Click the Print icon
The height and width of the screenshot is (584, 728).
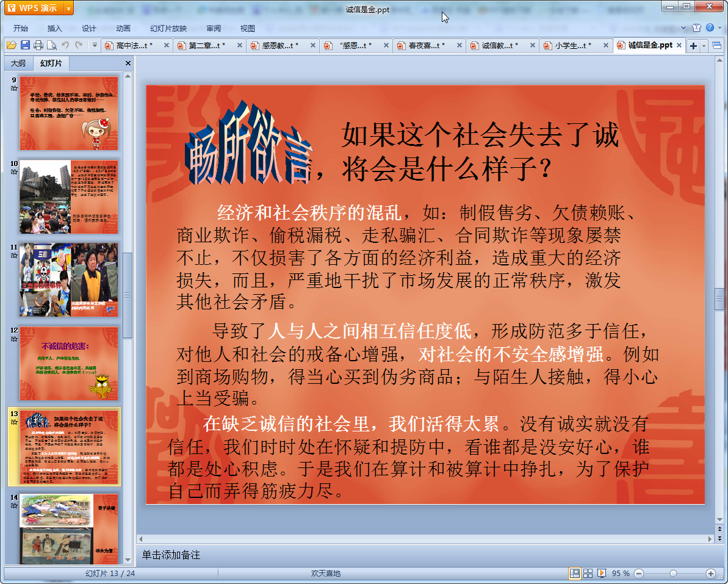[x=38, y=45]
